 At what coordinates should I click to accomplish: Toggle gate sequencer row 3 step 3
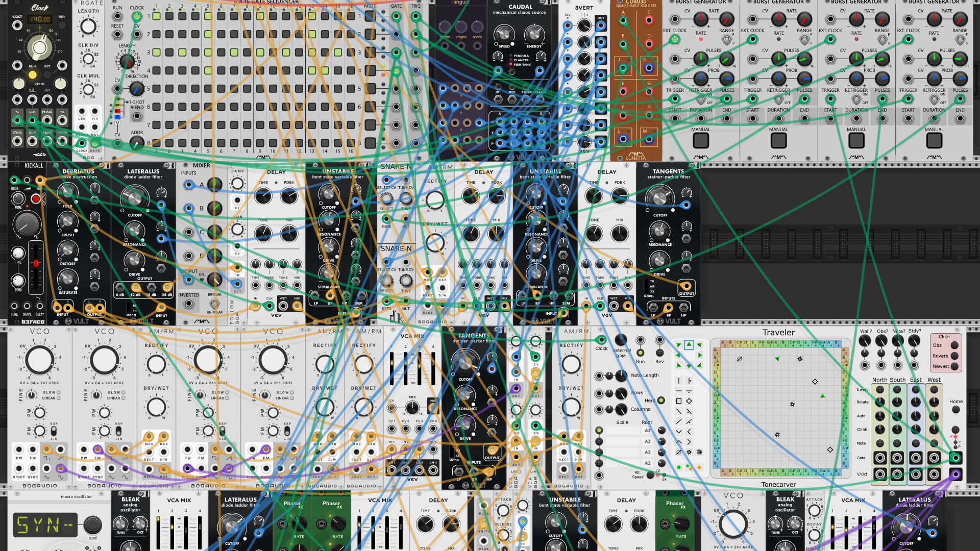click(x=182, y=52)
